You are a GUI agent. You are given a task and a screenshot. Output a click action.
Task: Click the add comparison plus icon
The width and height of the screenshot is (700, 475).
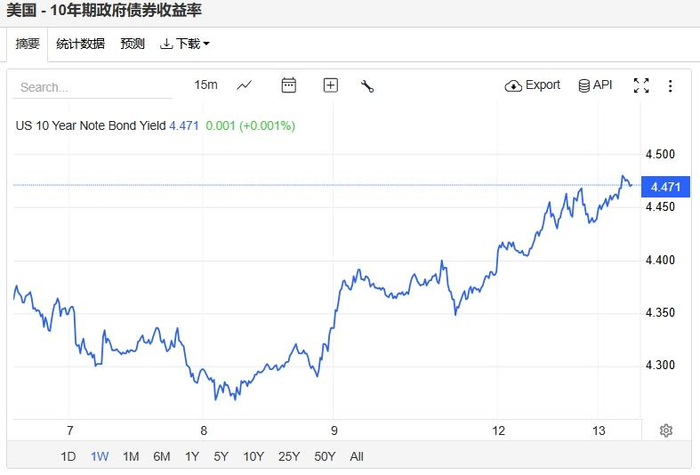(x=331, y=86)
